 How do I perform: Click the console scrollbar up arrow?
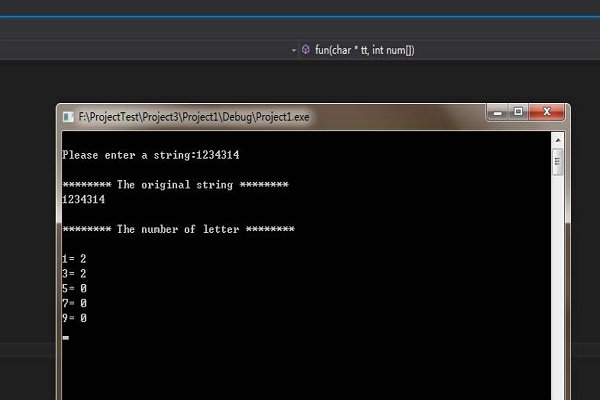pyautogui.click(x=558, y=139)
